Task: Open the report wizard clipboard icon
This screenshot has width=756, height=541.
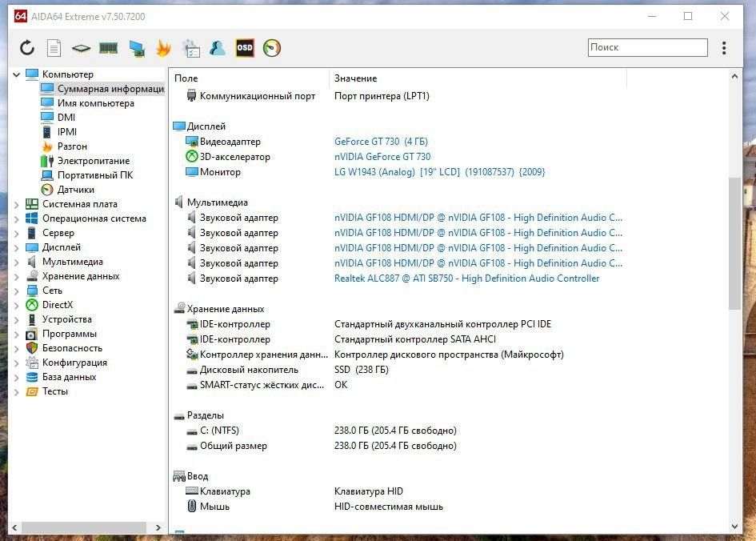Action: coord(191,48)
